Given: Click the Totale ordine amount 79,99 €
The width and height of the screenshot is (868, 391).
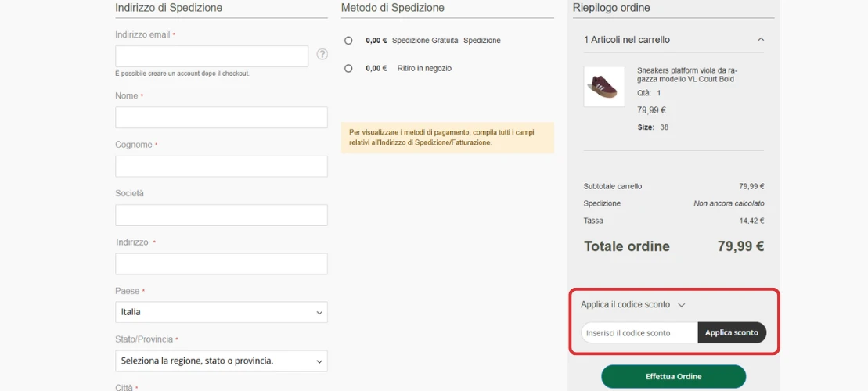Looking at the screenshot, I should click(x=740, y=246).
